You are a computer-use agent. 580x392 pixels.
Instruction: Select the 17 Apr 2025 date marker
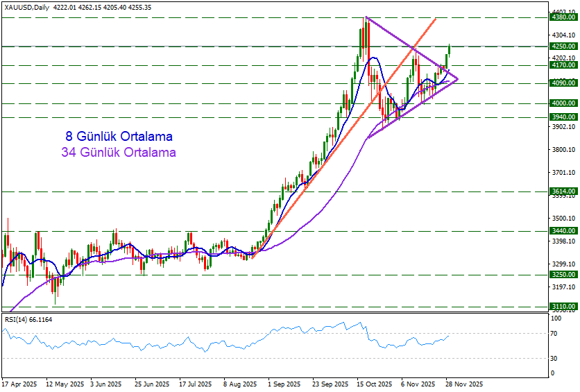click(x=19, y=383)
